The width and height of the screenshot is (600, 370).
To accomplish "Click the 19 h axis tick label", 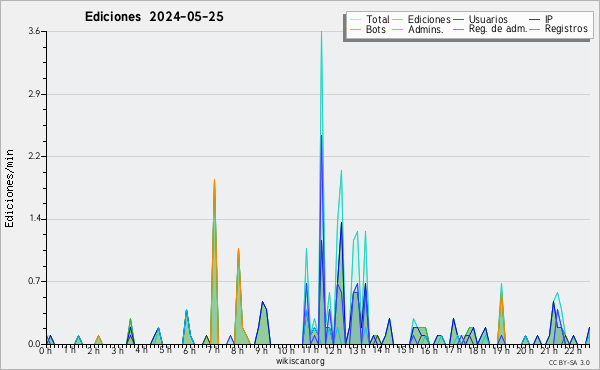I will click(501, 350).
